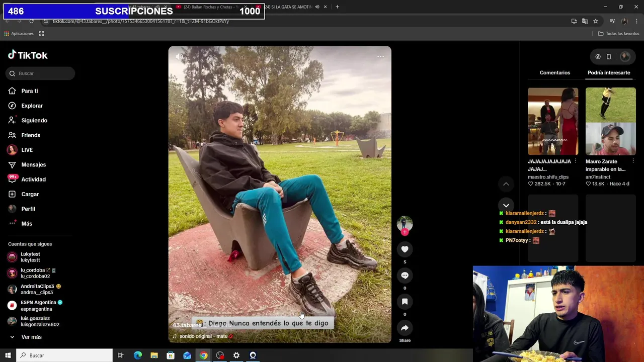
Task: Open luis gonzalez followed account
Action: pyautogui.click(x=34, y=321)
